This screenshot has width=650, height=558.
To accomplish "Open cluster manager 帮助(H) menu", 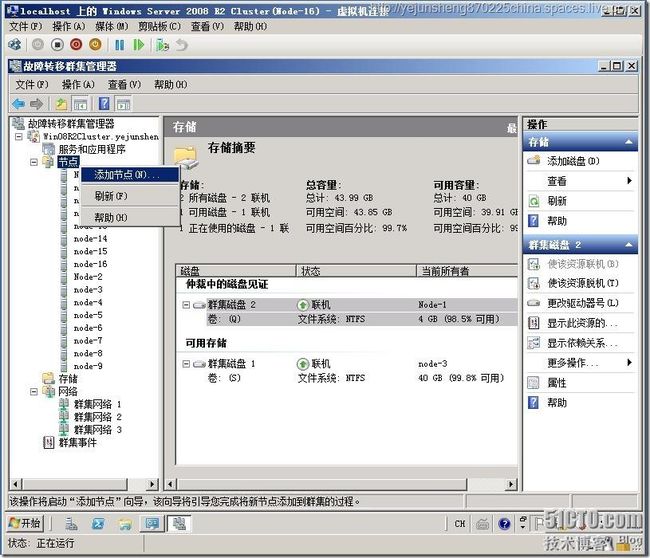I will click(x=170, y=85).
